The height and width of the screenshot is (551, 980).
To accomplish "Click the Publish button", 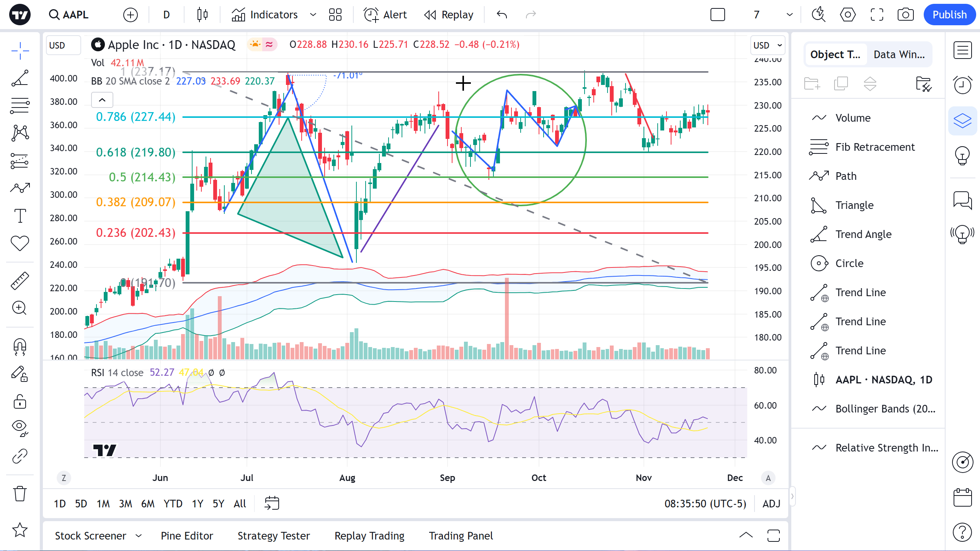I will click(949, 15).
